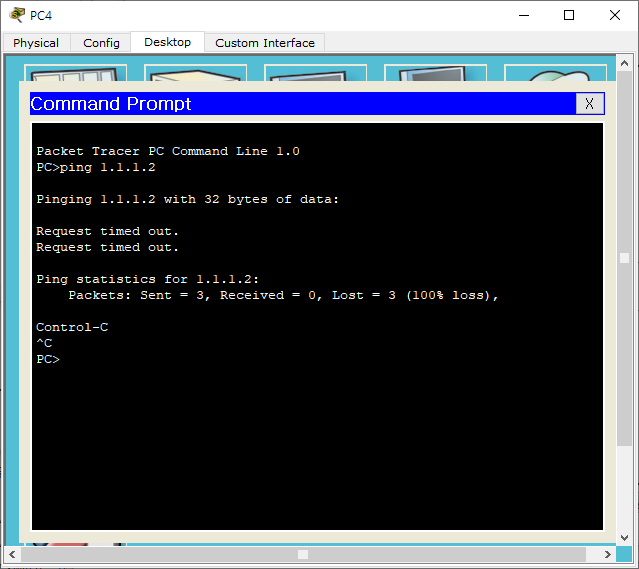
Task: Click the horizontal scrollbar thumb
Action: [x=303, y=554]
